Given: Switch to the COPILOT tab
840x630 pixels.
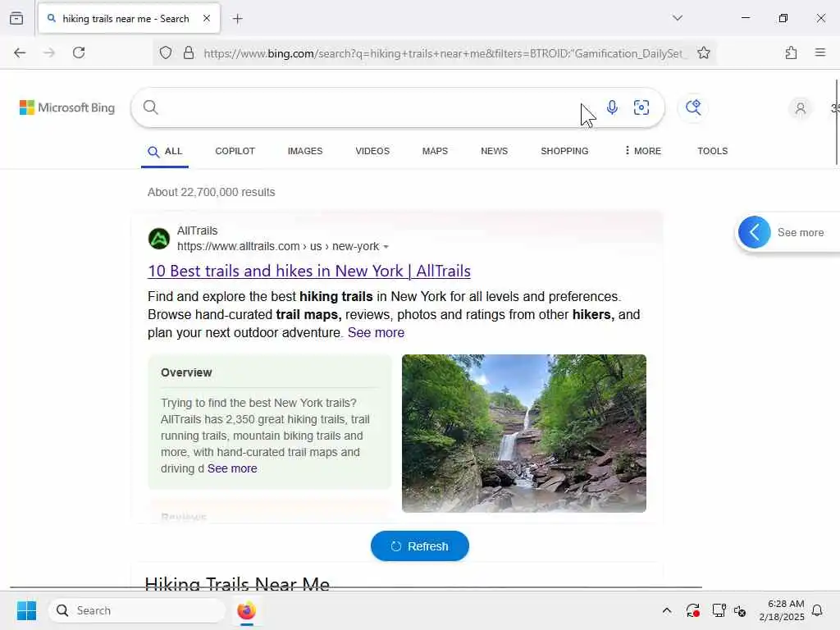Looking at the screenshot, I should coord(235,151).
